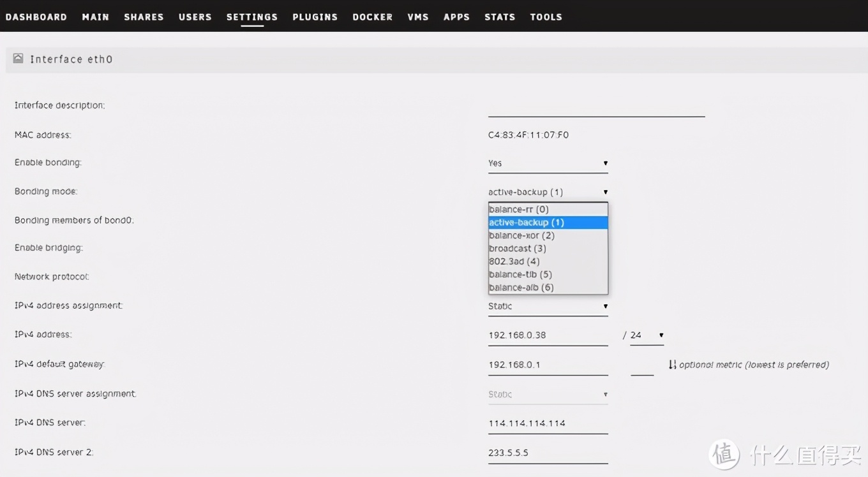Click the IPv4 DNS server 2 field
Image resolution: width=868 pixels, height=477 pixels.
coord(548,453)
